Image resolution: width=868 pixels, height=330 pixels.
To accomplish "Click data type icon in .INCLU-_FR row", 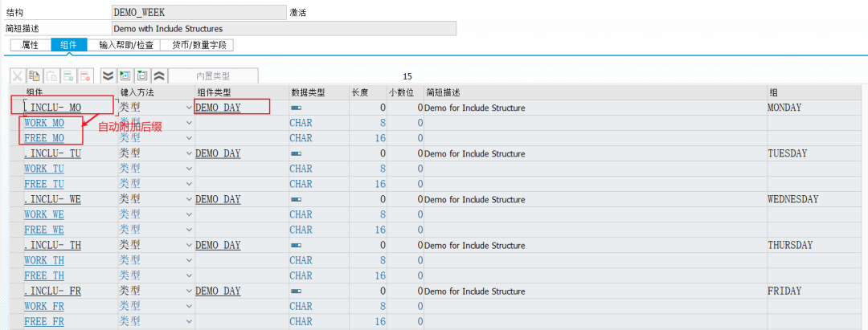I will tap(296, 291).
